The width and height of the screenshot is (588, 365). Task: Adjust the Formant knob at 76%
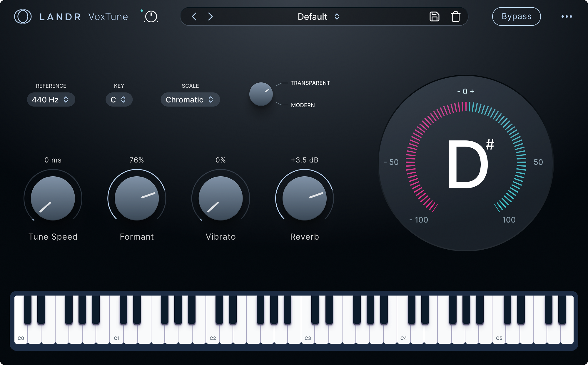click(137, 198)
